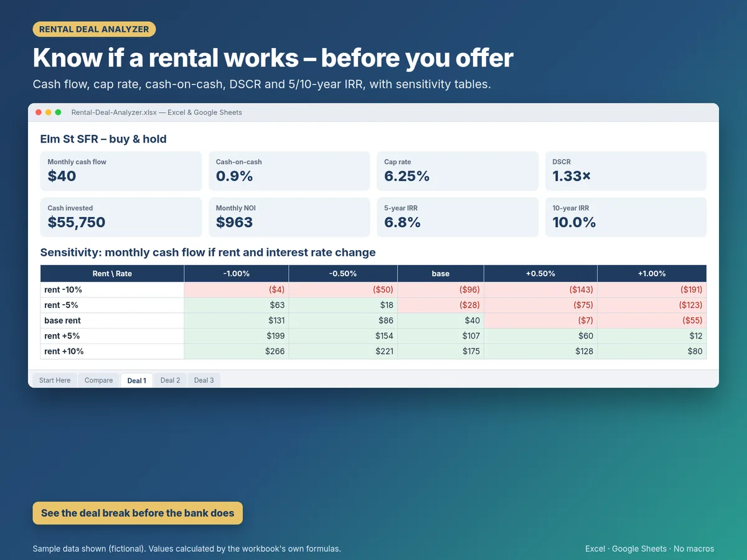Click the base column header
747x560 pixels.
[x=441, y=274]
